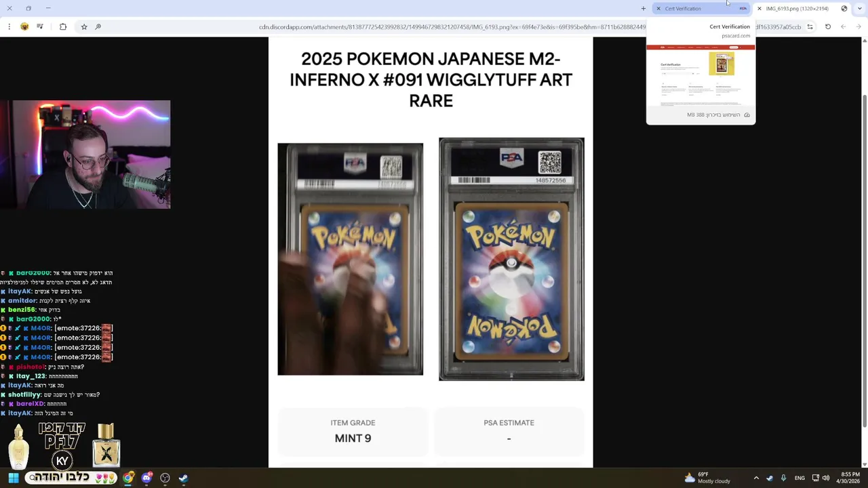The height and width of the screenshot is (488, 868).
Task: Click barelXD's chat message
Action: [34, 404]
